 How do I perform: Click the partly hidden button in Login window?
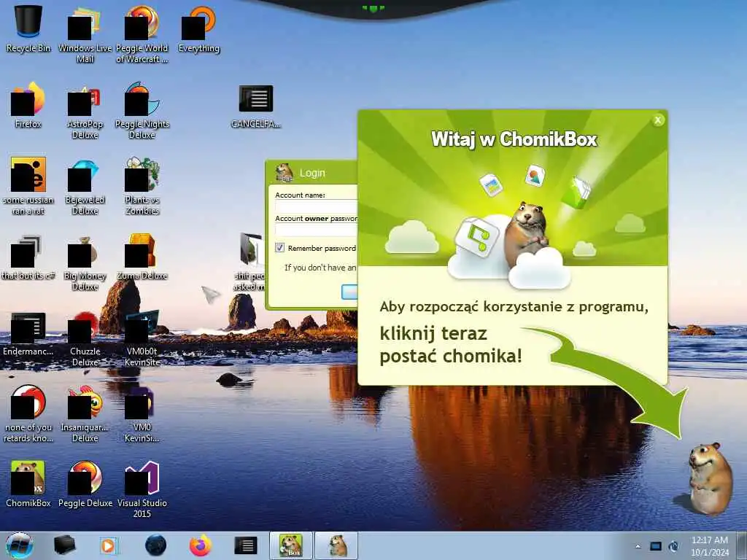tap(349, 292)
